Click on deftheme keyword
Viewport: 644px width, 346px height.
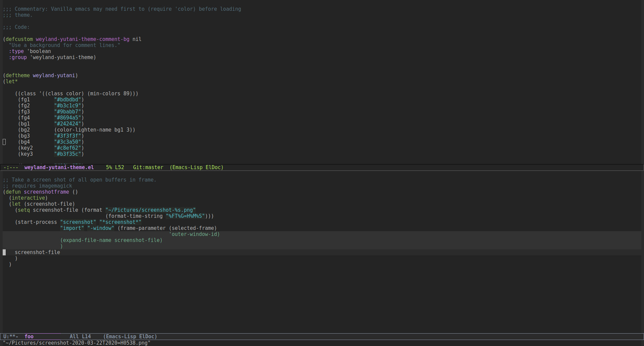17,75
